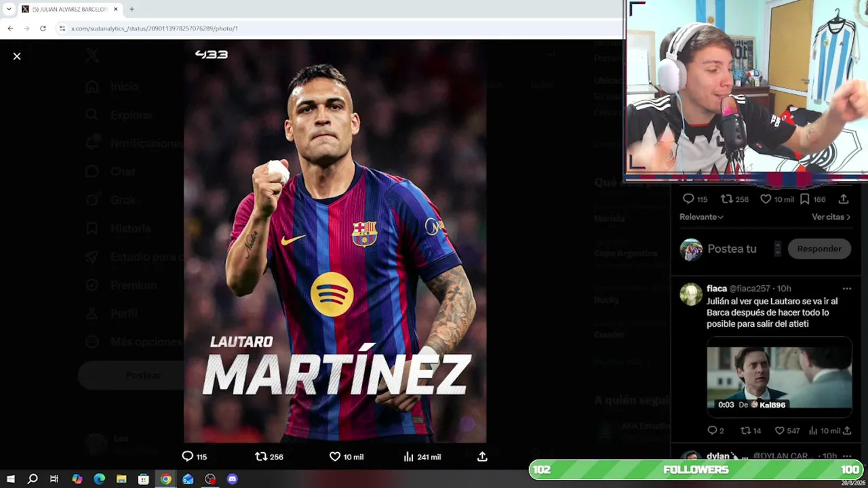Open Microsoft Store from taskbar
The width and height of the screenshot is (868, 488).
click(144, 479)
